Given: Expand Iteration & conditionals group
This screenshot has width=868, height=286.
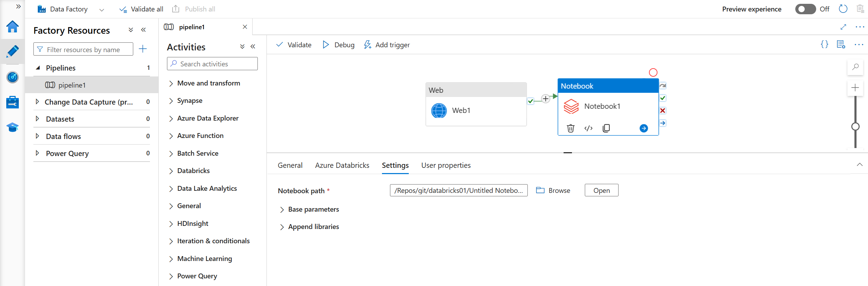Looking at the screenshot, I should click(171, 241).
